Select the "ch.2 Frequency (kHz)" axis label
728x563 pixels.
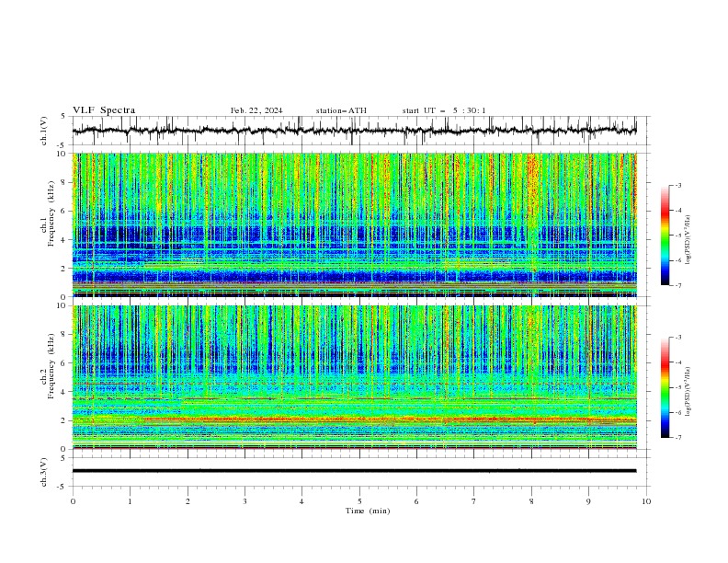click(49, 366)
